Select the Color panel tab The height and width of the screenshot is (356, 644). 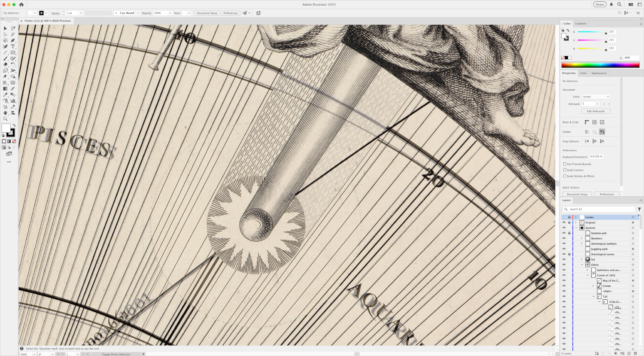click(x=567, y=24)
